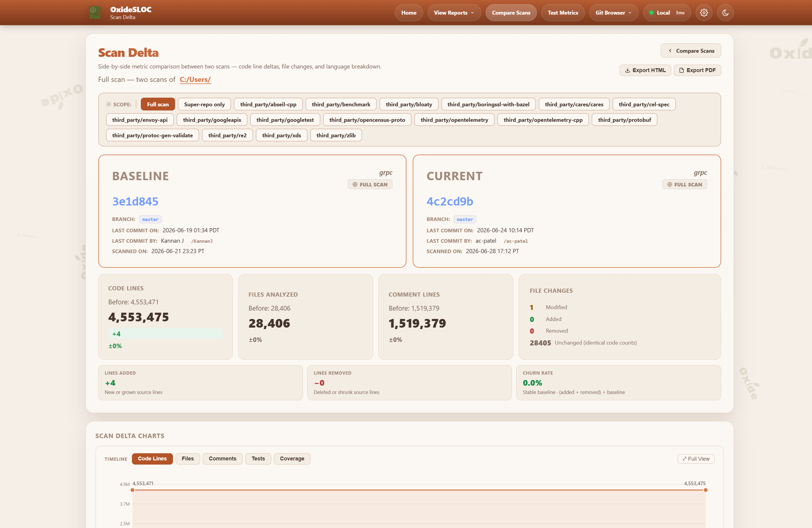This screenshot has height=528, width=812.
Task: Click the baseline 4,553,471 chart point
Action: pyautogui.click(x=133, y=490)
